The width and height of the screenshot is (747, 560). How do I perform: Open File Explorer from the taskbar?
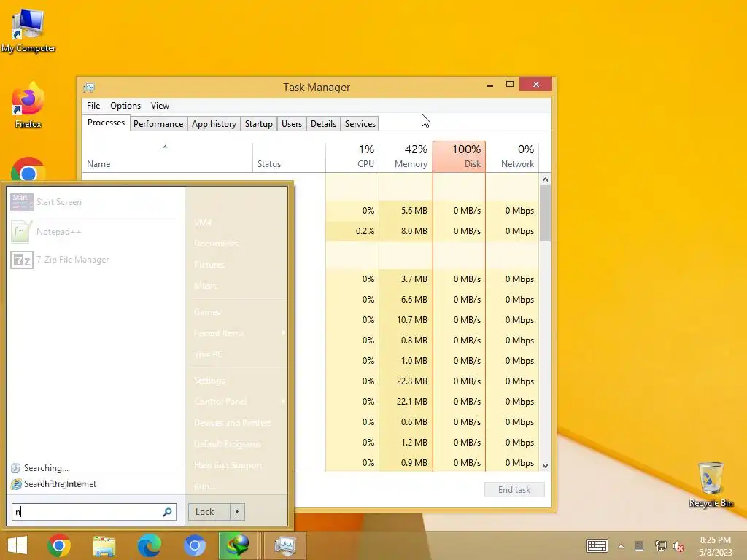[x=104, y=545]
